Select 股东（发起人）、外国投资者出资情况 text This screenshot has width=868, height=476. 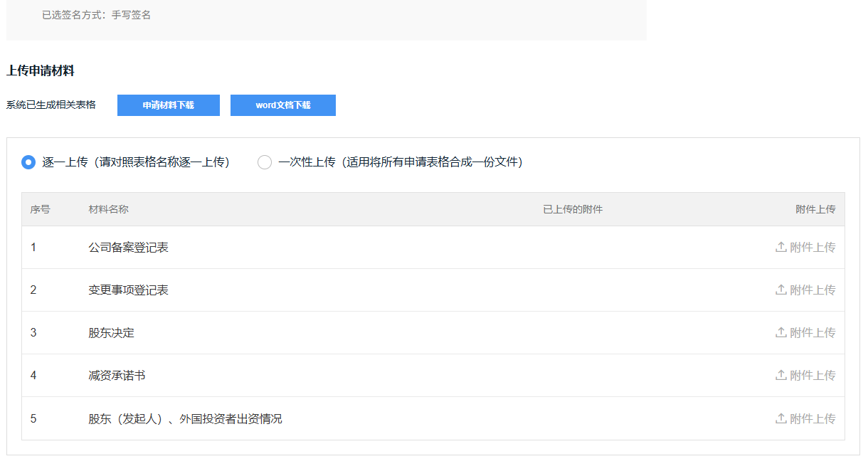tap(185, 419)
